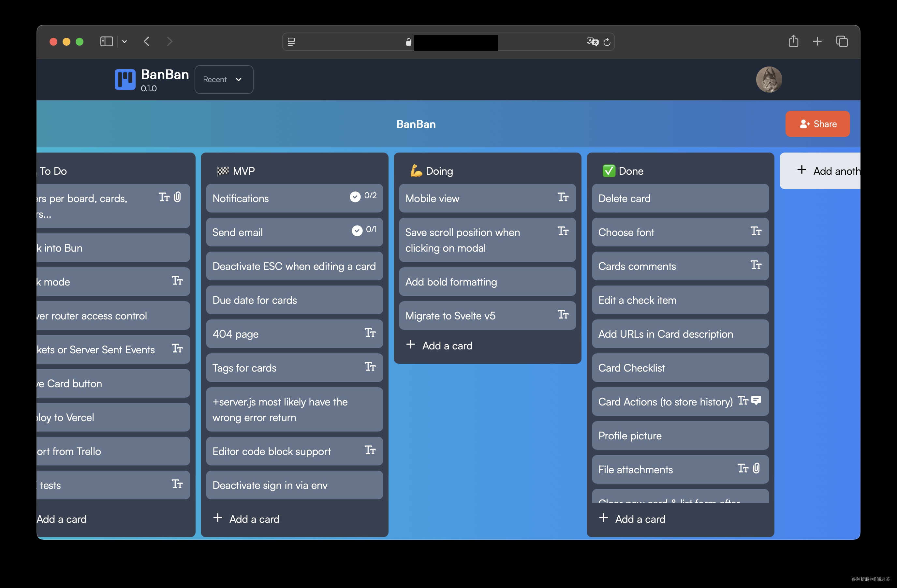Open Deactivate ESC when editing a card
This screenshot has height=588, width=897.
coord(294,266)
